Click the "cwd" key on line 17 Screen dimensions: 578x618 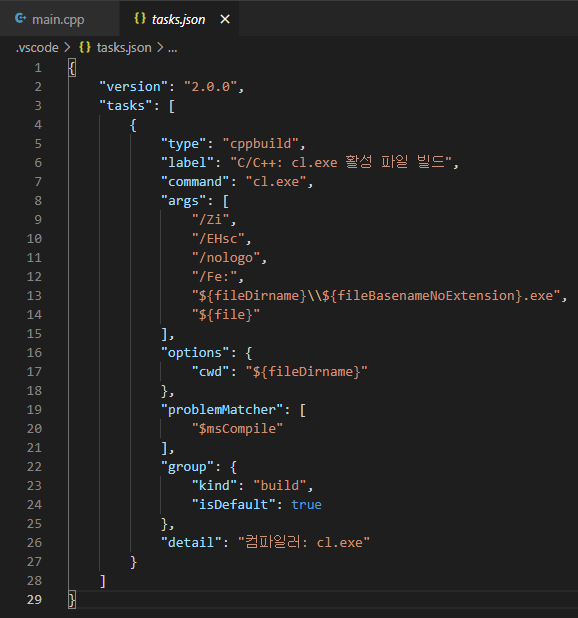[x=211, y=372]
